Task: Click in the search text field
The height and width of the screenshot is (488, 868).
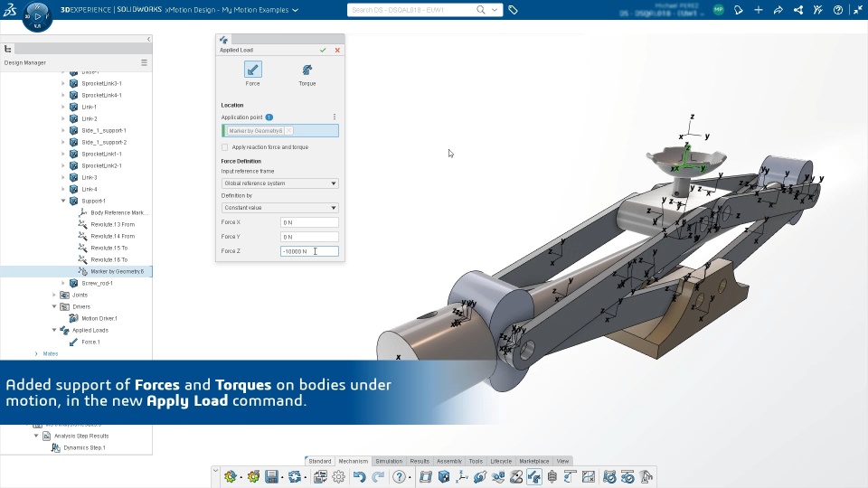Action: 412,9
